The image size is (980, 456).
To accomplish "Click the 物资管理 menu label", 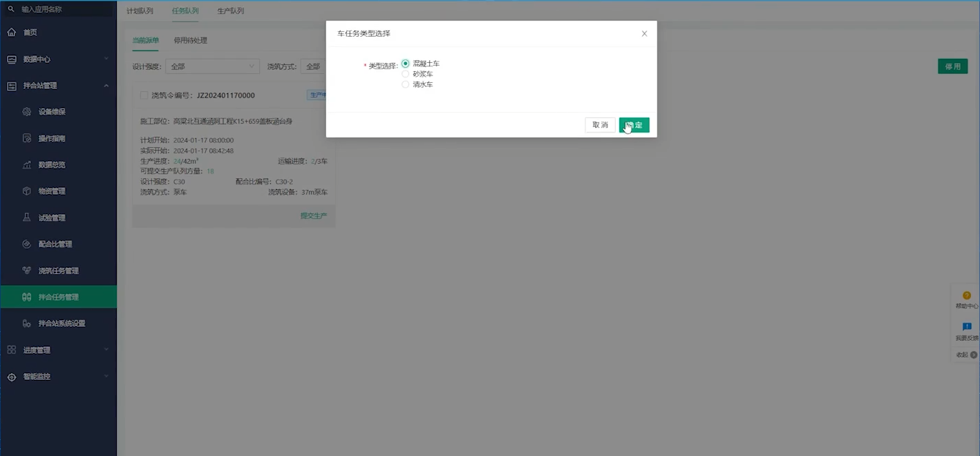I will (x=52, y=191).
